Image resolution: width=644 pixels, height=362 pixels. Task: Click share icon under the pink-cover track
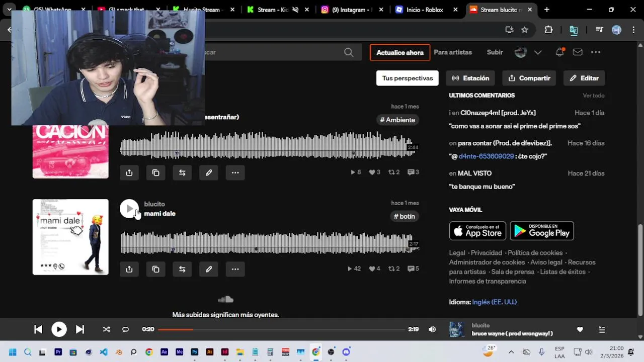click(129, 172)
